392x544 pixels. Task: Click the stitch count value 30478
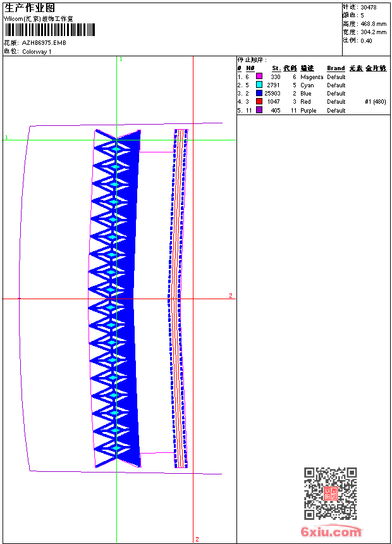(369, 7)
